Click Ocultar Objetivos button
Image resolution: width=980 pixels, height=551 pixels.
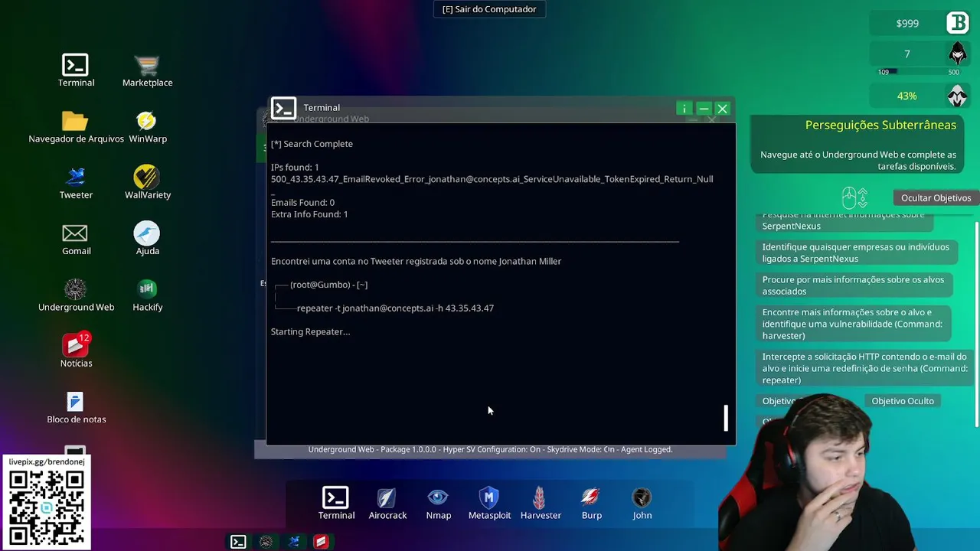click(x=936, y=197)
